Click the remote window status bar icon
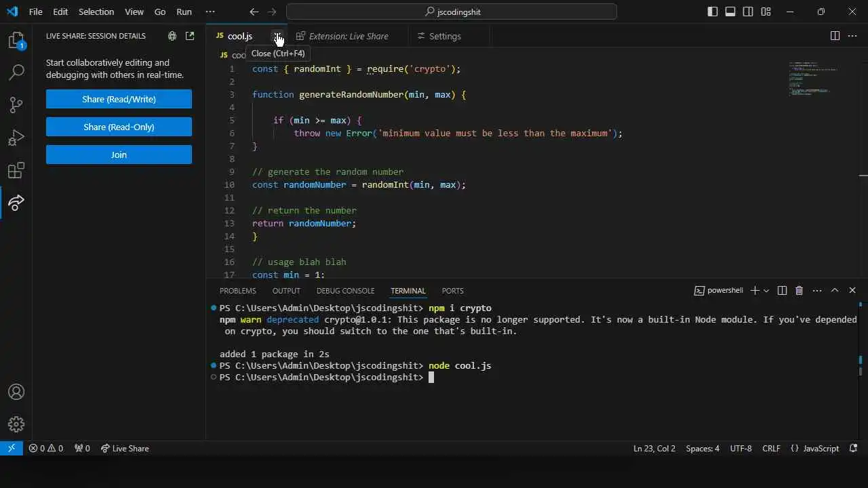The image size is (868, 488). pos(12,448)
